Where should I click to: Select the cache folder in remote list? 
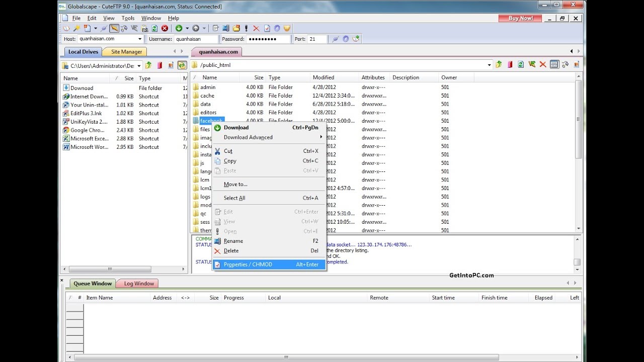click(x=207, y=96)
